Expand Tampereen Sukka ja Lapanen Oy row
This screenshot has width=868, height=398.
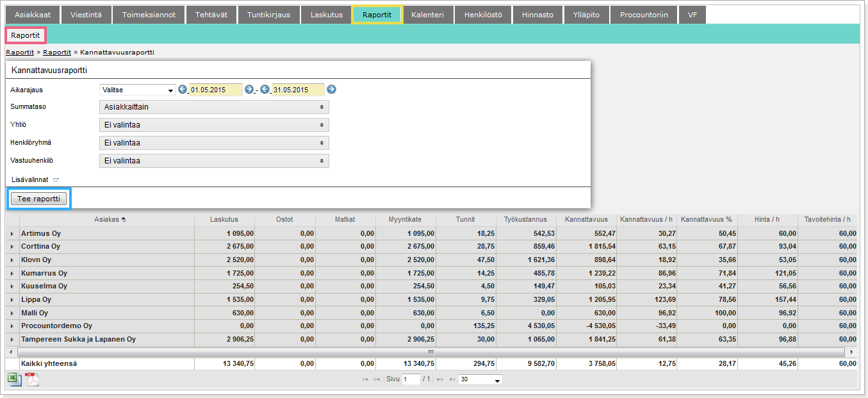[12, 340]
